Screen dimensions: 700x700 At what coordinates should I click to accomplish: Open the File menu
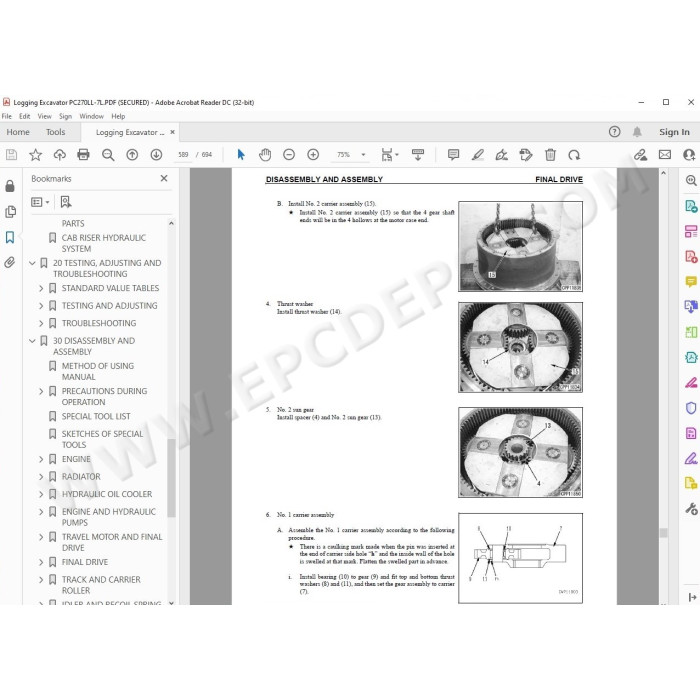click(x=7, y=116)
